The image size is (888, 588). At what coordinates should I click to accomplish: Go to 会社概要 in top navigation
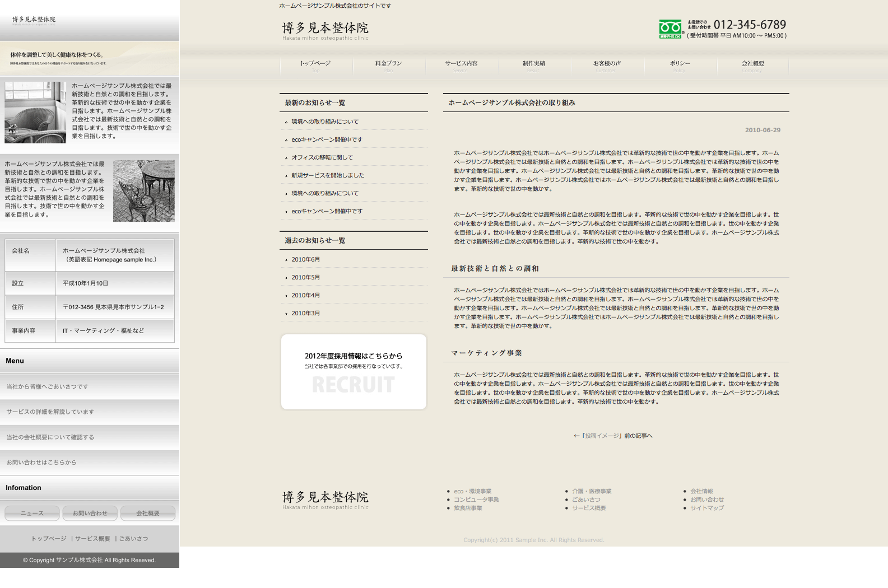[752, 64]
